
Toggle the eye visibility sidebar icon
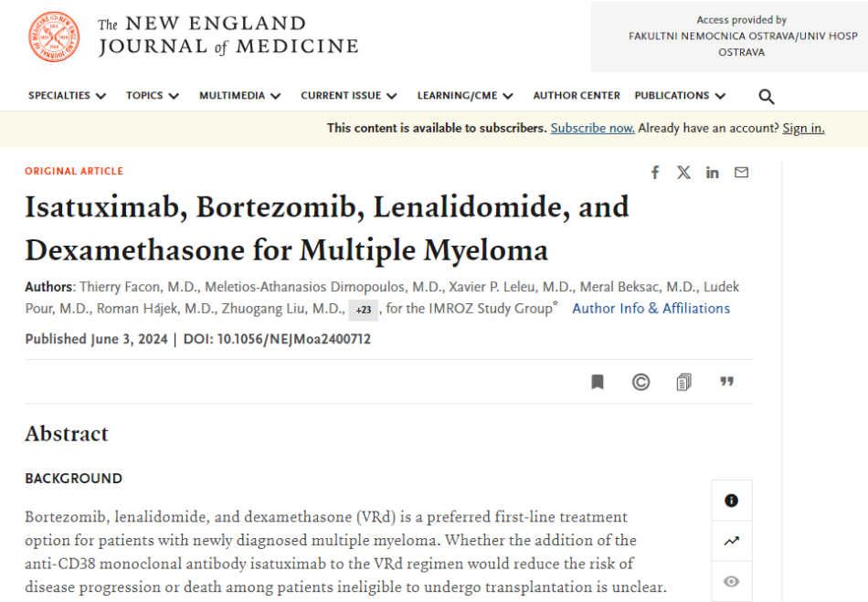(x=731, y=581)
